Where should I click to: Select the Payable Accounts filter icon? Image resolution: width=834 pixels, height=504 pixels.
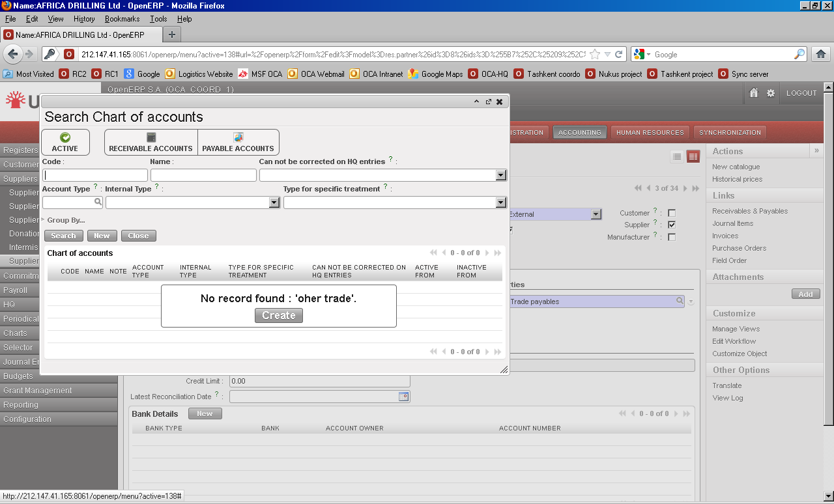tap(238, 137)
